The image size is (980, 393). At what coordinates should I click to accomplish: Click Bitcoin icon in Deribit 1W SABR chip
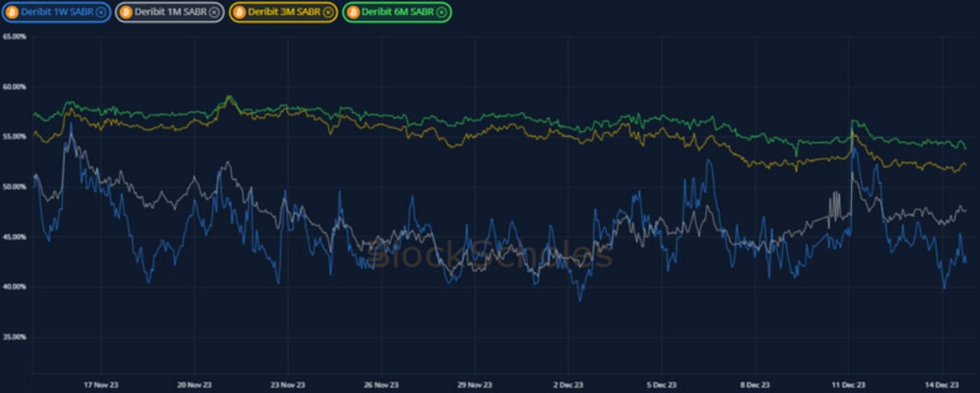coord(11,12)
